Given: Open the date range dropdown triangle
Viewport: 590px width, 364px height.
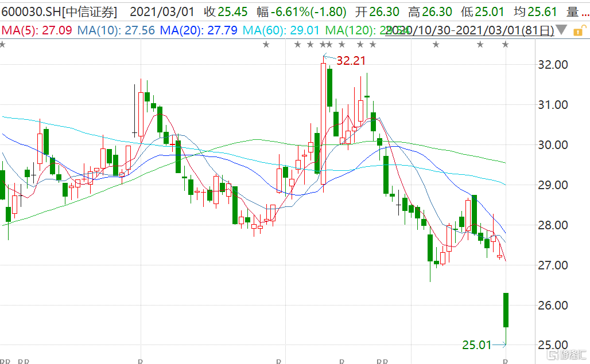Looking at the screenshot, I should [x=562, y=30].
